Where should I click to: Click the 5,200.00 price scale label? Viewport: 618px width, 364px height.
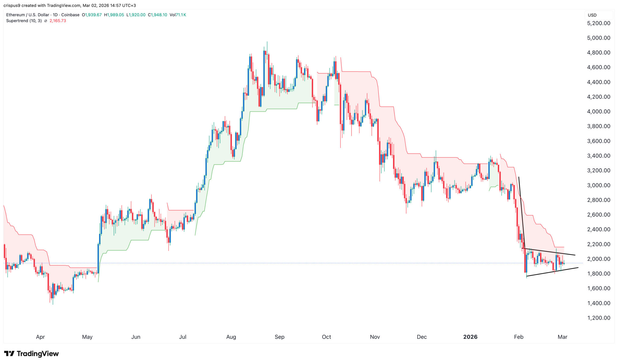click(598, 23)
